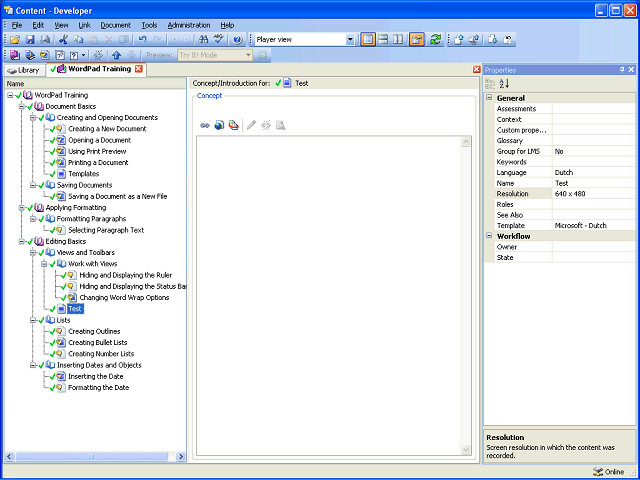This screenshot has height=480, width=640.
Task: Click the pin icon on Properties panel
Action: [622, 70]
